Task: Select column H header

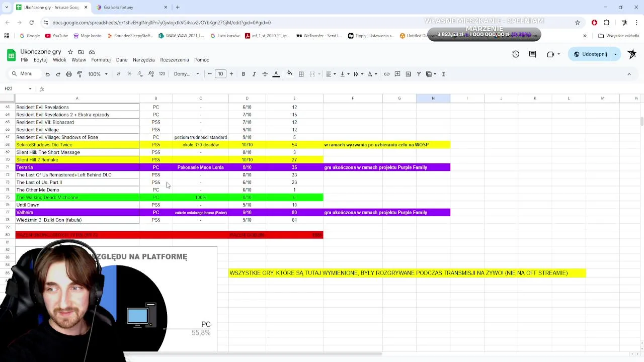Action: (x=433, y=98)
